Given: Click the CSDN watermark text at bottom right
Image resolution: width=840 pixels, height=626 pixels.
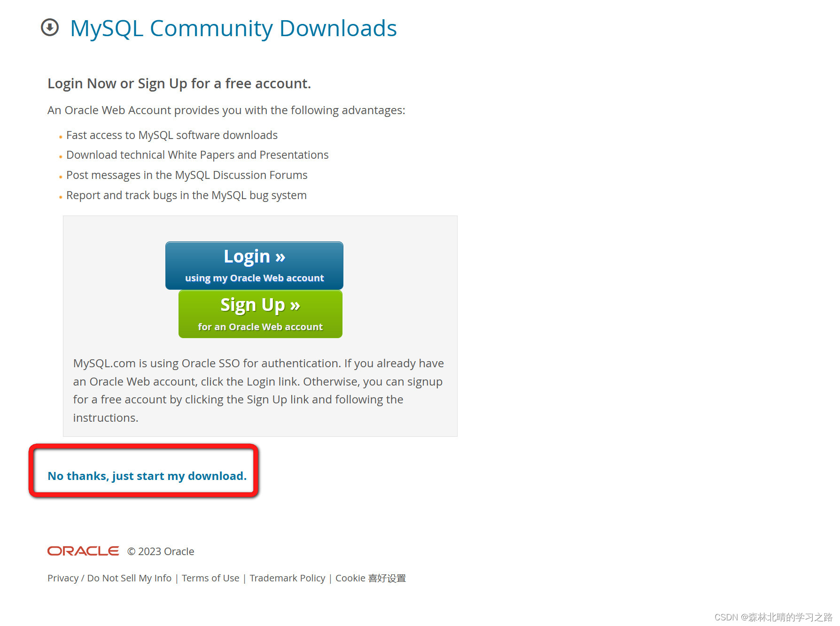Looking at the screenshot, I should pyautogui.click(x=773, y=617).
